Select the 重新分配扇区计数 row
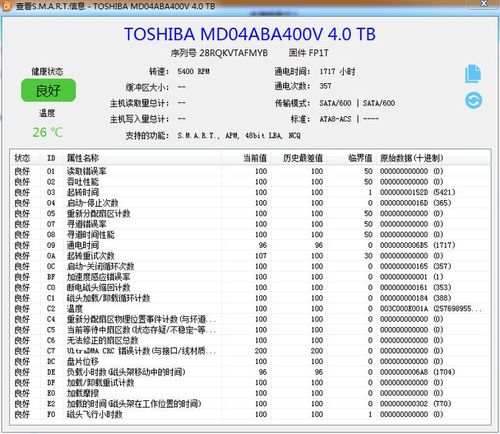This screenshot has width=500, height=434. click(x=250, y=214)
